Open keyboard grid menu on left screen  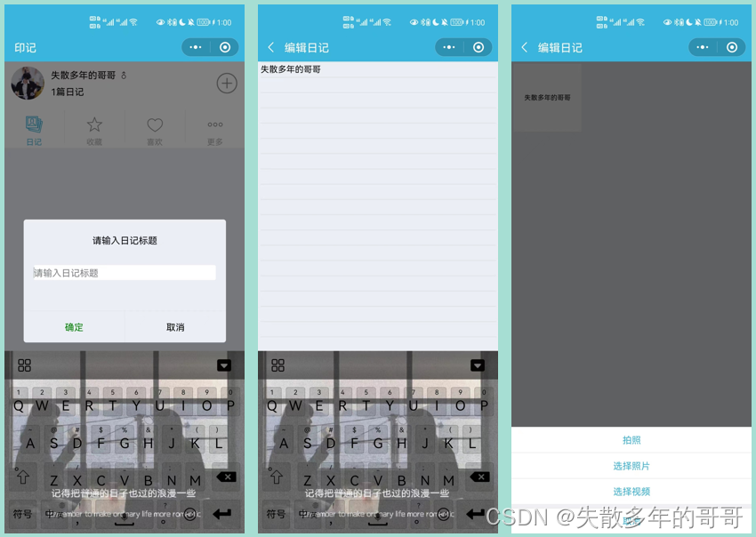click(24, 365)
